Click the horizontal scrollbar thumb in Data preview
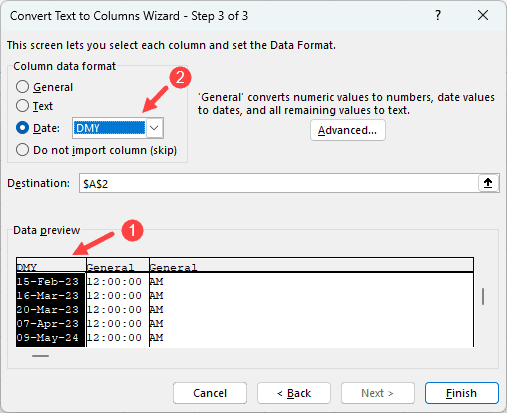 click(x=40, y=356)
